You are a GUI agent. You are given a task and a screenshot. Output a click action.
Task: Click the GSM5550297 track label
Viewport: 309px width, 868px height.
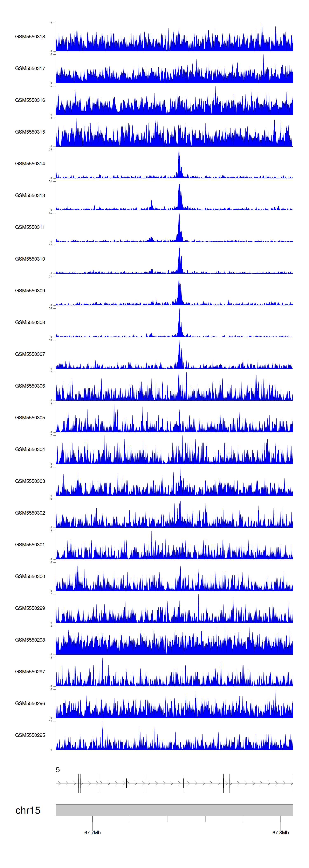30,672
